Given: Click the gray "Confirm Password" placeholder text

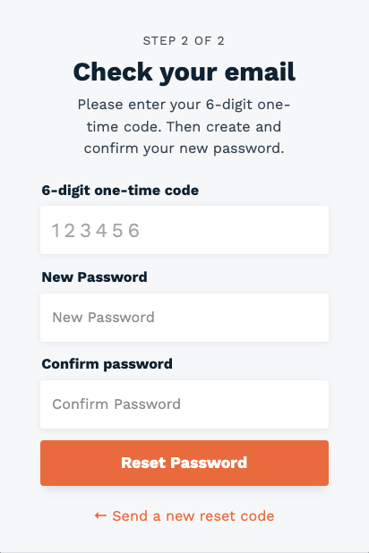Looking at the screenshot, I should click(116, 404).
